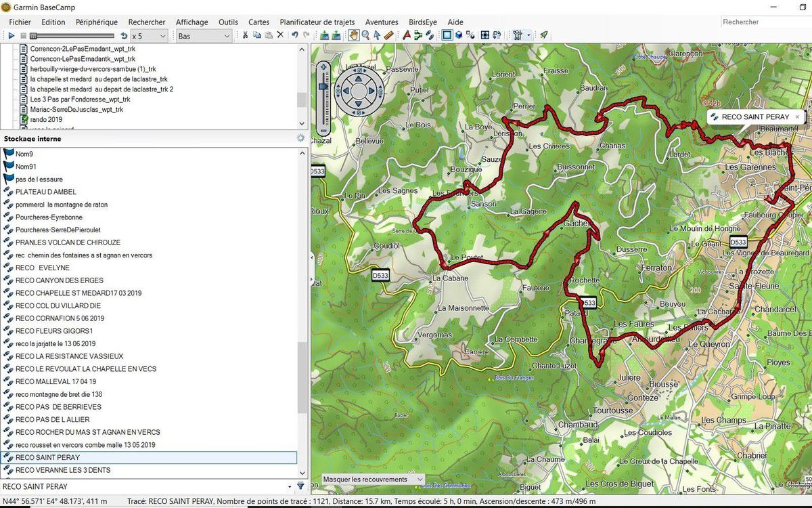The image size is (812, 508).
Task: Select the PRANLES VOLCAN DE CHIROUZE track
Action: pos(68,242)
